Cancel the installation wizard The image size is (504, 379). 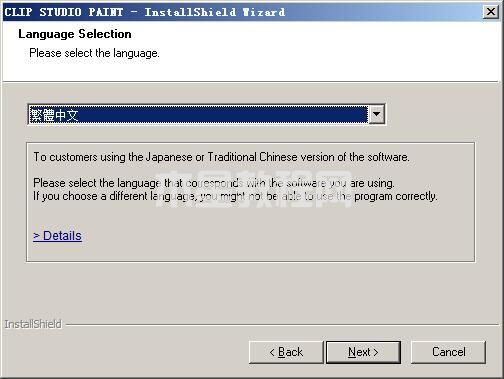point(448,352)
